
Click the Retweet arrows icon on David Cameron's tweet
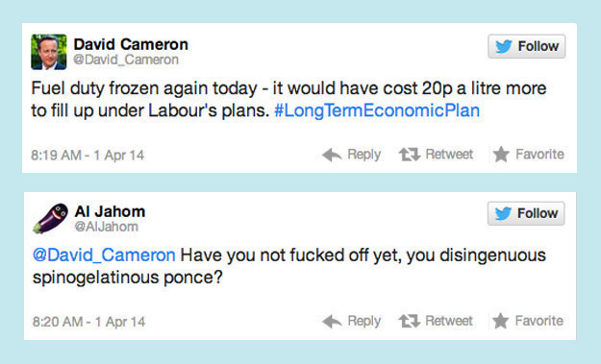(x=410, y=155)
